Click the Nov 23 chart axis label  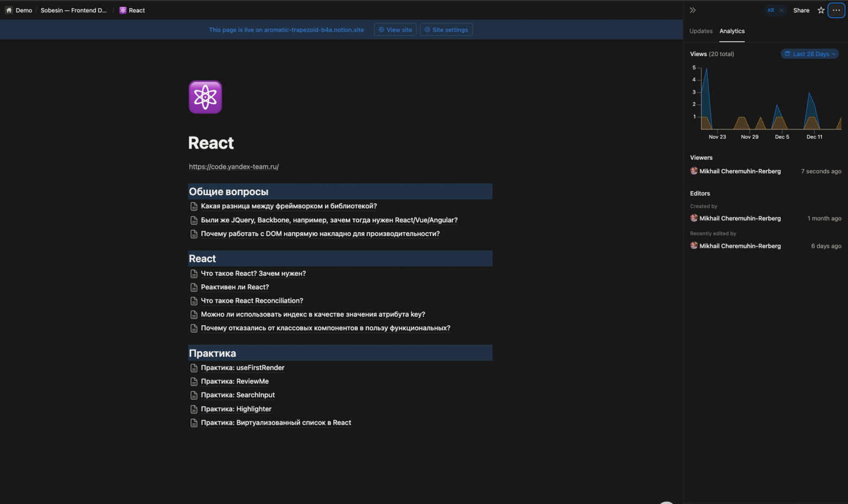pos(717,137)
